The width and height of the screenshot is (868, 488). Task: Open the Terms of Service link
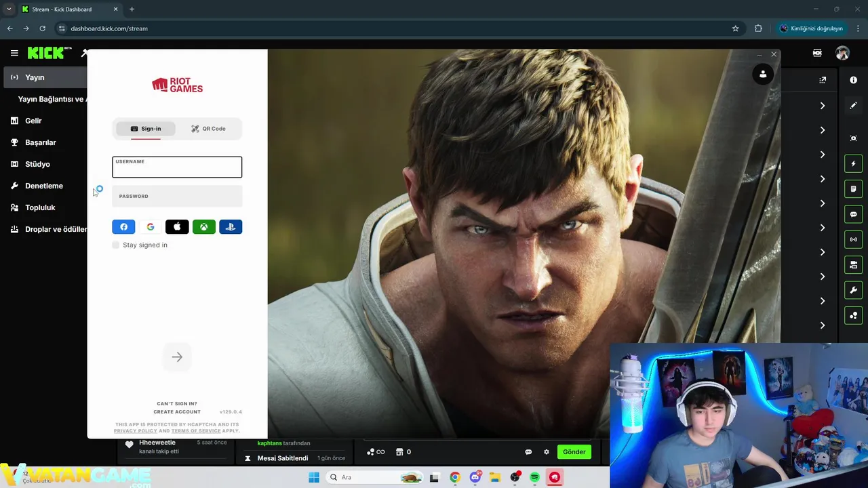(x=196, y=431)
